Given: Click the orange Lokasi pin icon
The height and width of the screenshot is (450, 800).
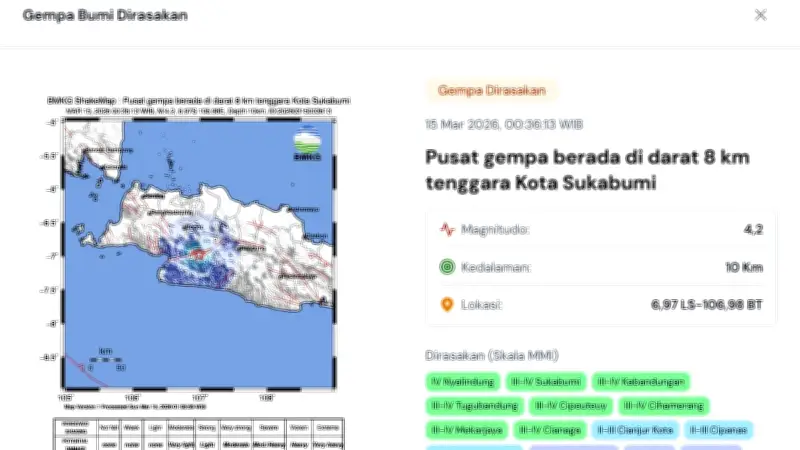Looking at the screenshot, I should coord(447,305).
